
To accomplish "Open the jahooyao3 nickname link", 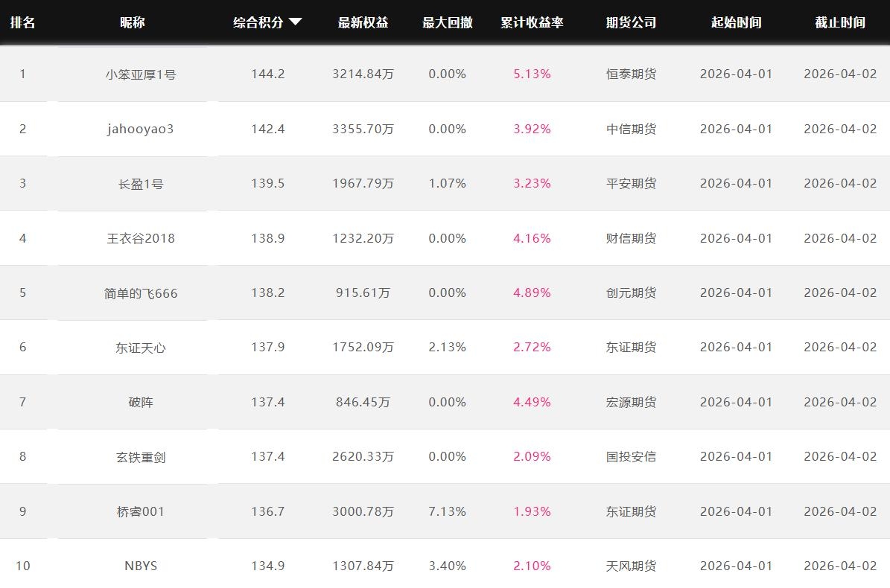I will 140,129.
